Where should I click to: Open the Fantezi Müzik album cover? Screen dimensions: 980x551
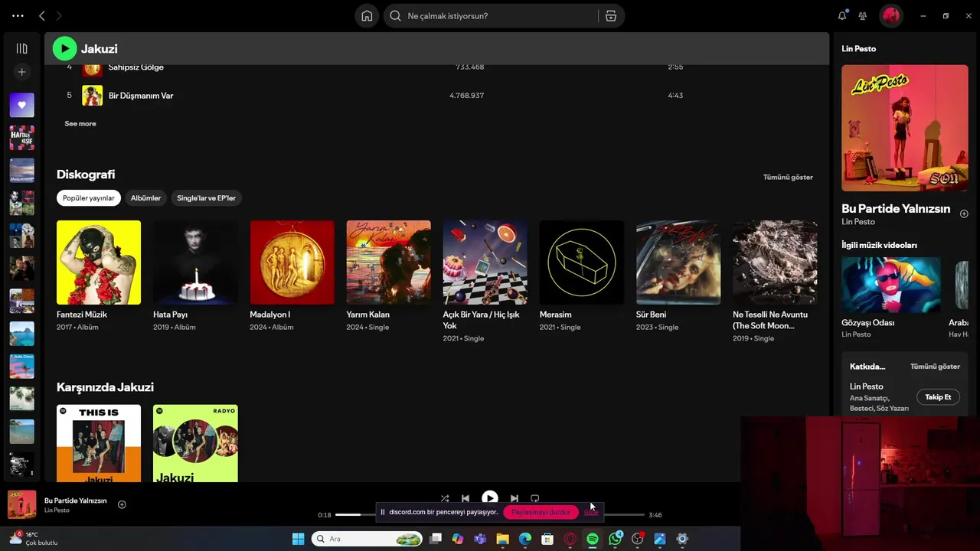point(99,262)
